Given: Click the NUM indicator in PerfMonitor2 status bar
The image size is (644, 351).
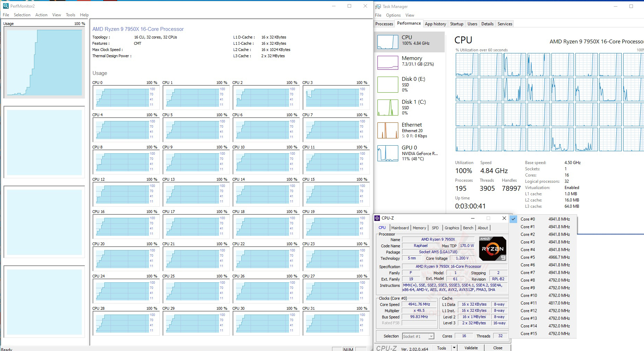Looking at the screenshot, I should [348, 349].
